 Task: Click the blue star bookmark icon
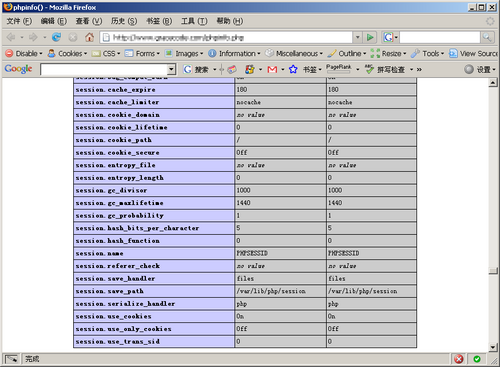coord(293,69)
